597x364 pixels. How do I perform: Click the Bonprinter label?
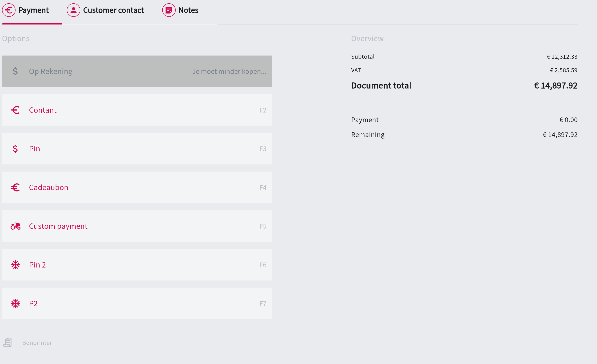(x=37, y=343)
